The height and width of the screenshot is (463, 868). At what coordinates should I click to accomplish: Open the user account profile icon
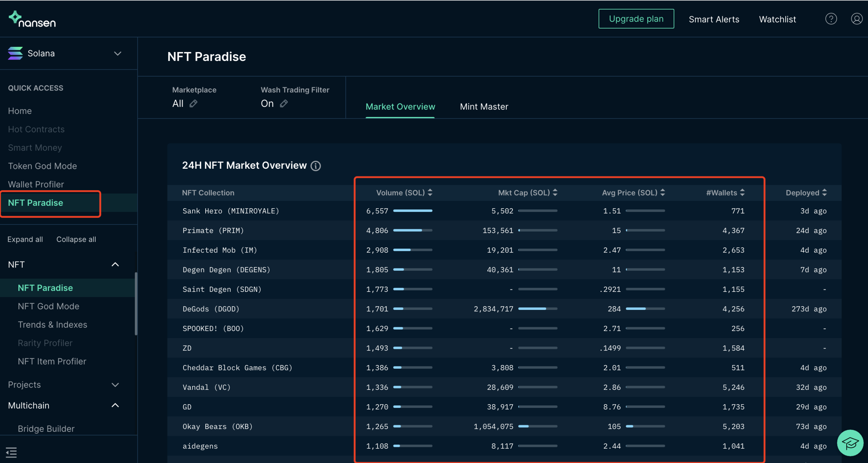click(x=856, y=19)
